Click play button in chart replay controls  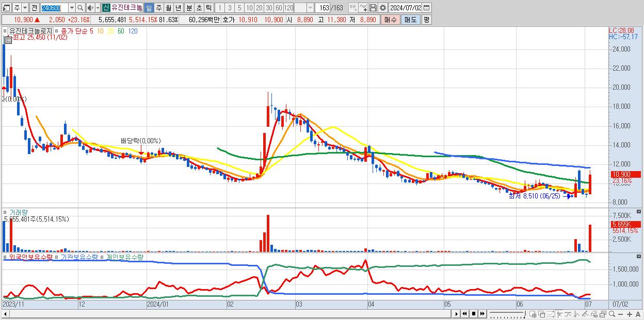[457, 314]
